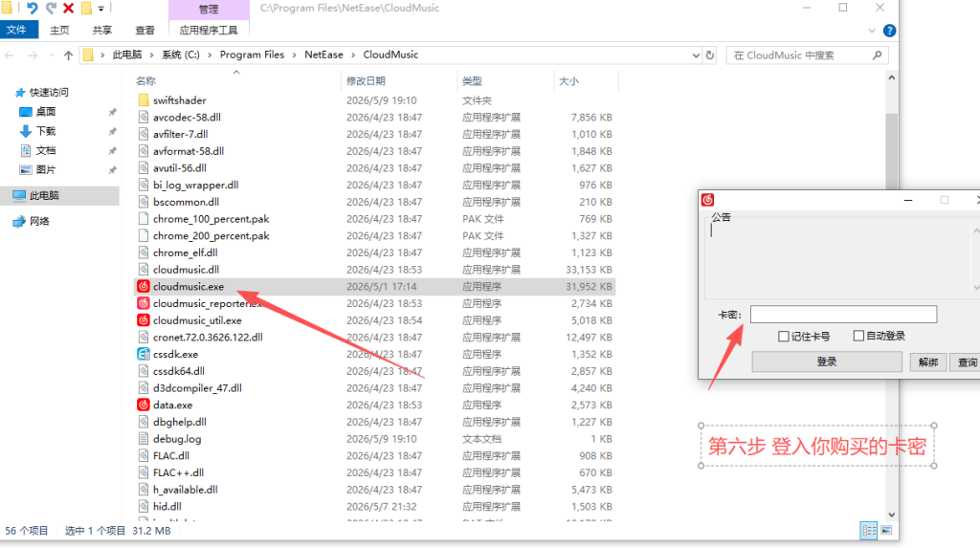Click NetEase in the address breadcrumb
980x548 pixels.
point(323,55)
